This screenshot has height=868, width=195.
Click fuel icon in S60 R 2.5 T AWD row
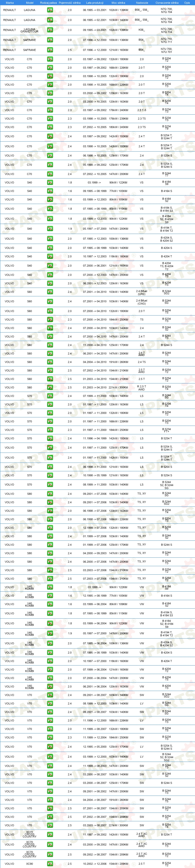50,387
